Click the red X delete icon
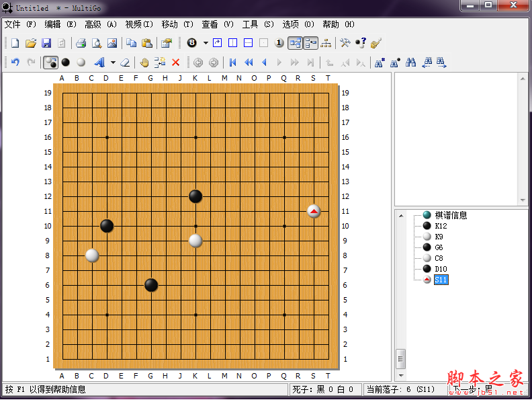Screen dimensions: 532x400 pyautogui.click(x=176, y=63)
